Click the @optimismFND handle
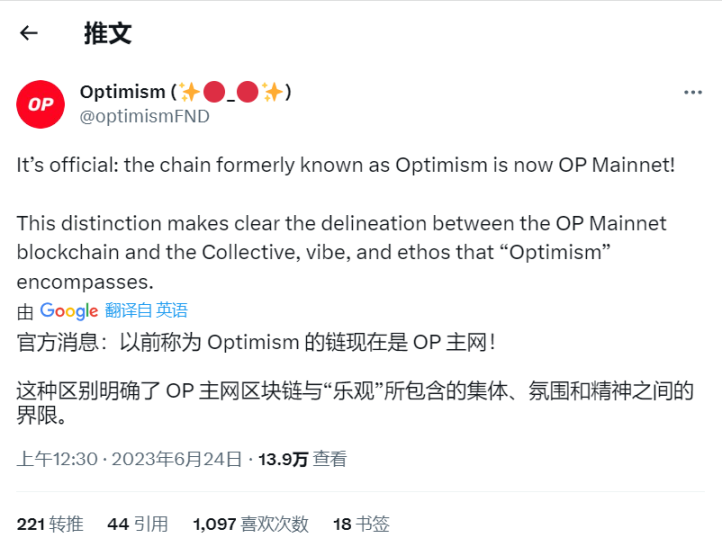The height and width of the screenshot is (538, 722). pyautogui.click(x=144, y=116)
